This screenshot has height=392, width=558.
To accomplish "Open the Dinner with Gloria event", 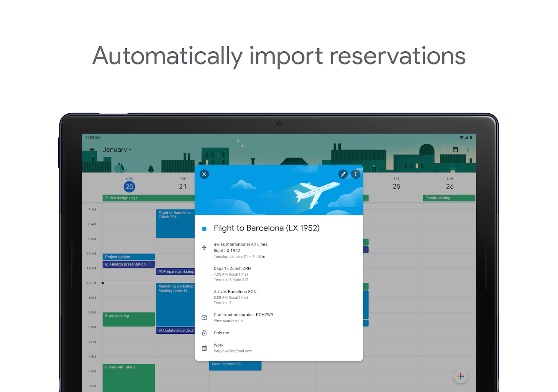I will (129, 378).
